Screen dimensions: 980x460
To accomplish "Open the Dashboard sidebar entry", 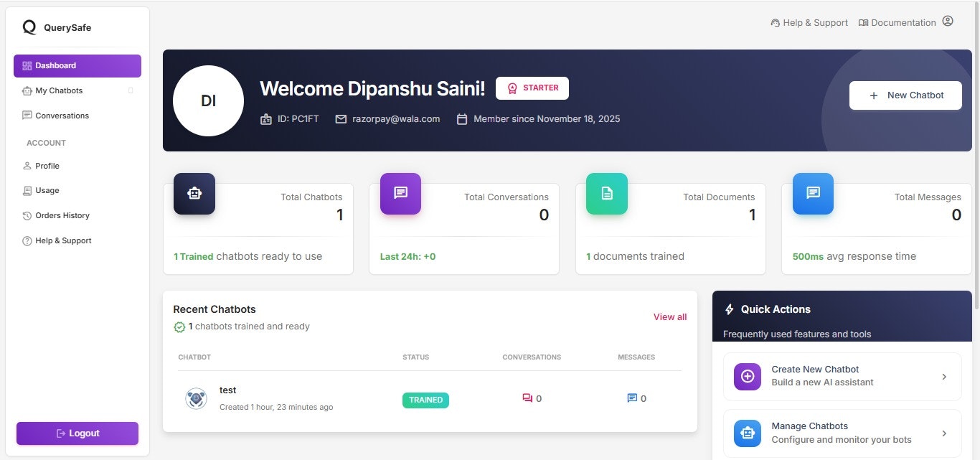I will (77, 65).
